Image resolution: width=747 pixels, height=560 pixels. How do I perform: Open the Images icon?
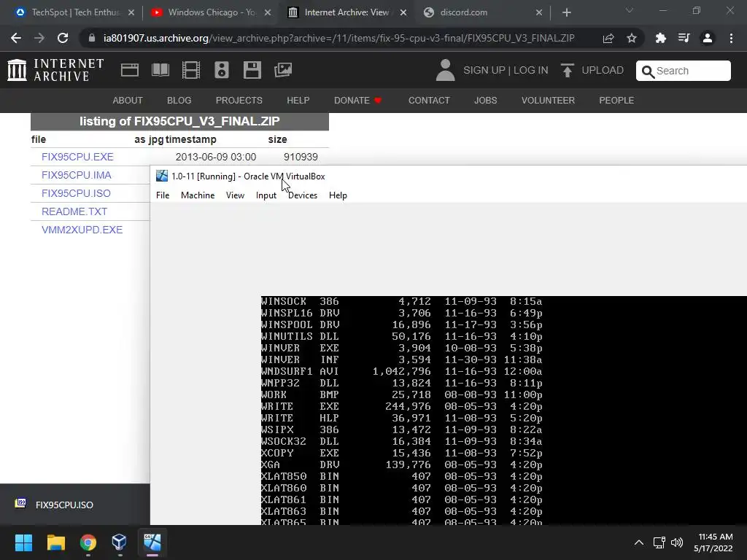click(x=283, y=70)
